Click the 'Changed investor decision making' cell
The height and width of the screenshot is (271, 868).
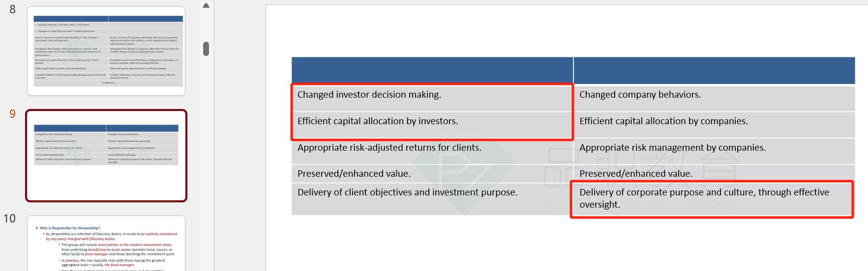[x=432, y=98]
